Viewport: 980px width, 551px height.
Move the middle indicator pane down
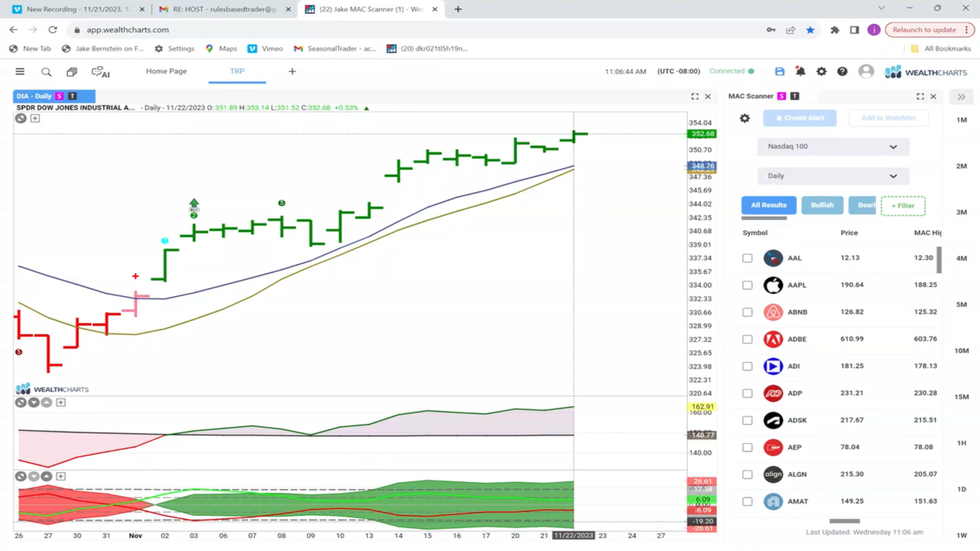point(34,403)
